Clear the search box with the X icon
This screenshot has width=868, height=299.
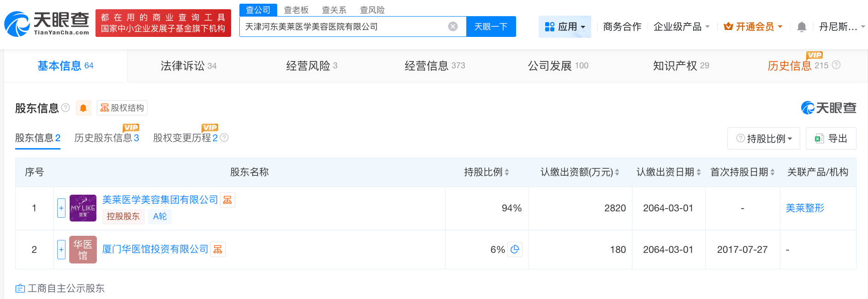(x=453, y=26)
